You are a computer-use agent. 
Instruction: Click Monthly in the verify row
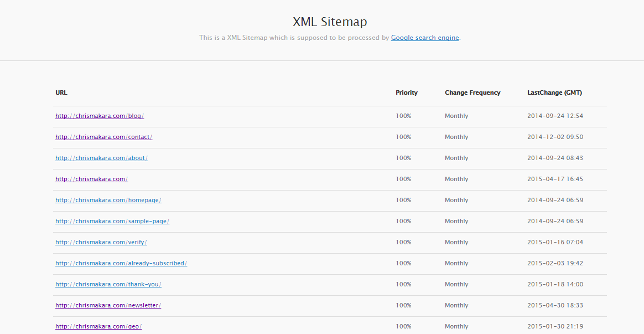point(456,242)
